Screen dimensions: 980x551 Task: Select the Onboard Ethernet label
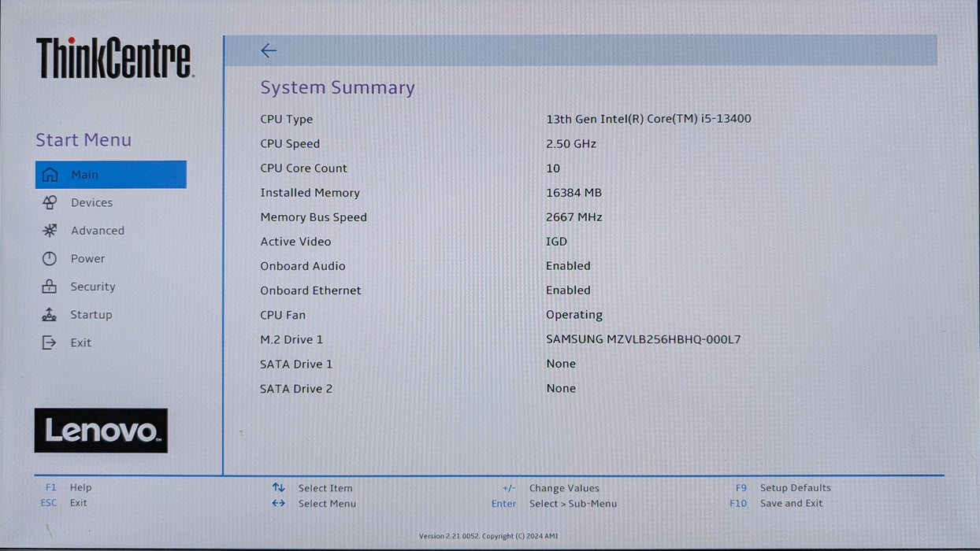pos(310,290)
